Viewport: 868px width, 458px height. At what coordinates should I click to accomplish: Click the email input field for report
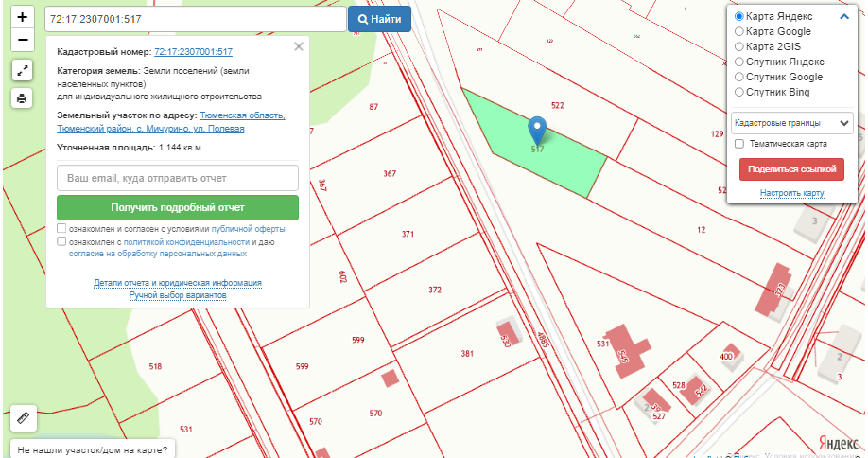point(178,178)
